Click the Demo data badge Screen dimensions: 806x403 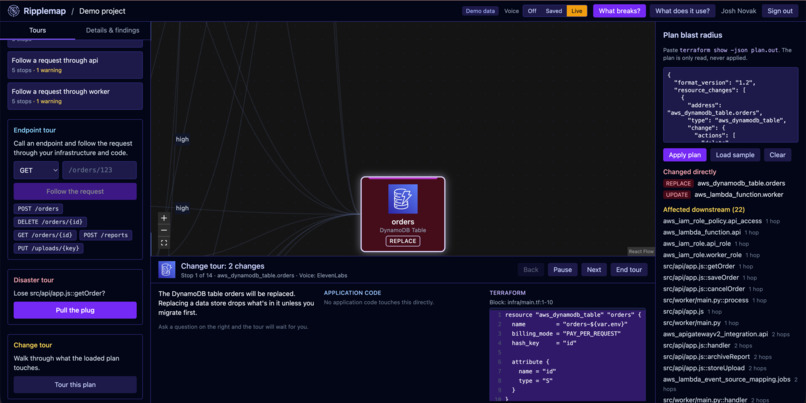[480, 11]
